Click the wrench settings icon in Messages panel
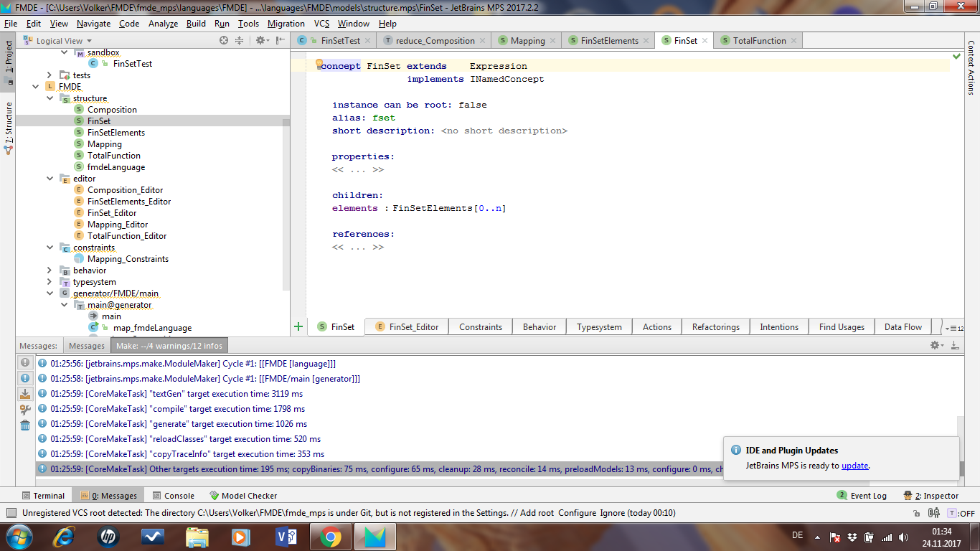The image size is (980, 551). tap(25, 410)
